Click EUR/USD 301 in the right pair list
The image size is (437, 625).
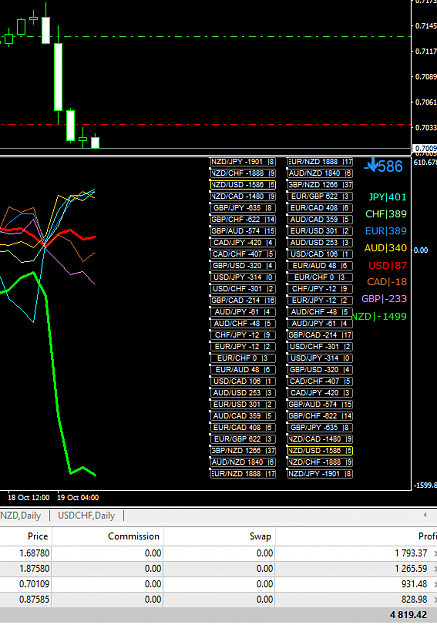(320, 231)
